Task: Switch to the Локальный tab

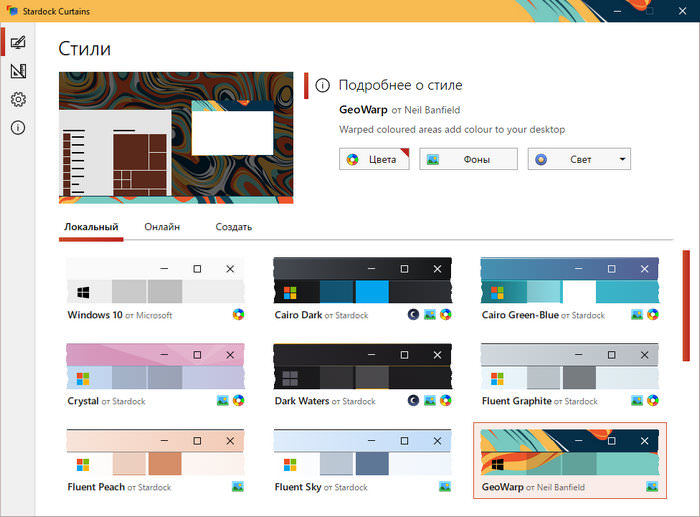Action: (x=91, y=227)
